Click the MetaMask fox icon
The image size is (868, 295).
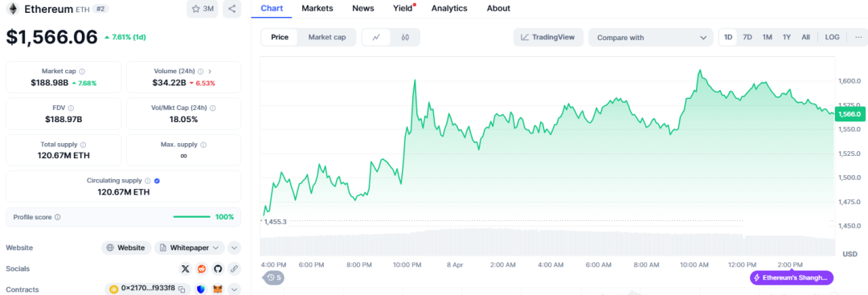(x=218, y=289)
